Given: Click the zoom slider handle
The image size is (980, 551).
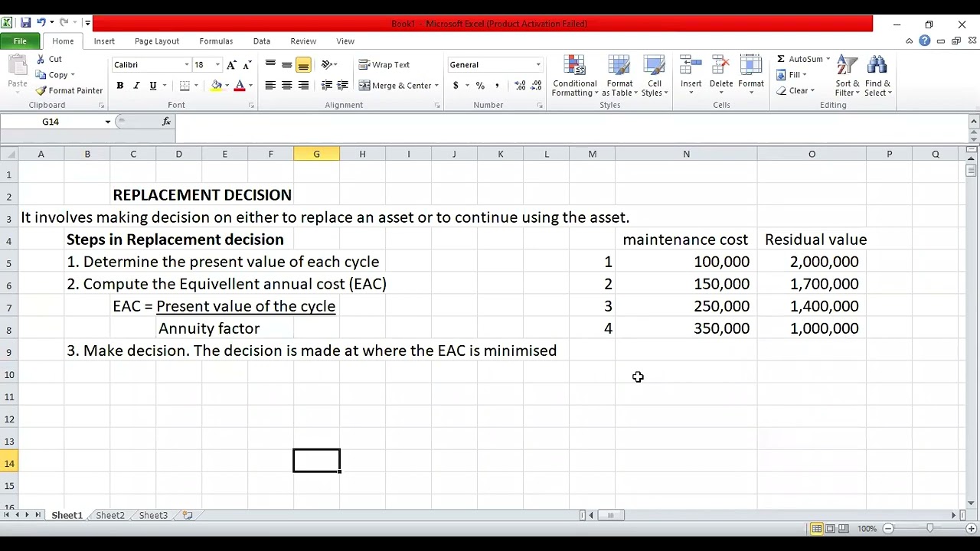Looking at the screenshot, I should pos(929,529).
